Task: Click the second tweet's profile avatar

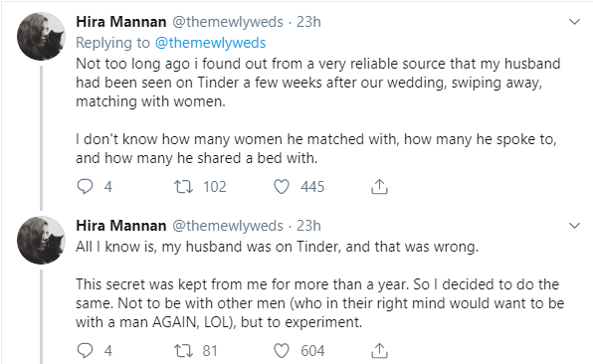Action: point(41,240)
